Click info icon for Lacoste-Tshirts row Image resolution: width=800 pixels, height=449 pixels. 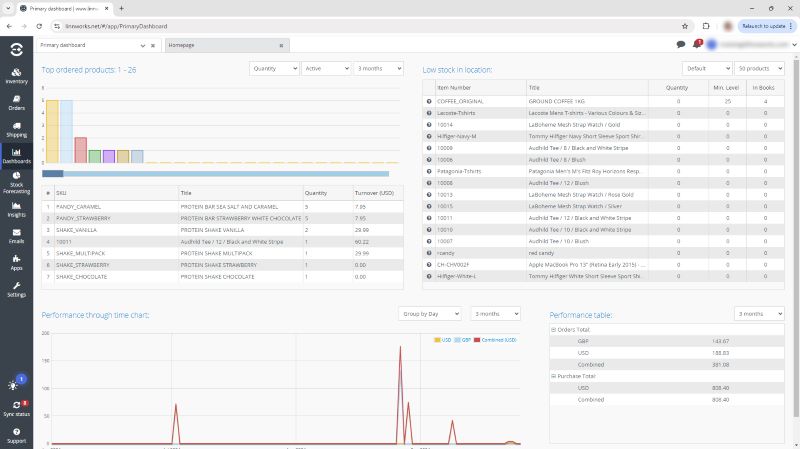[429, 113]
